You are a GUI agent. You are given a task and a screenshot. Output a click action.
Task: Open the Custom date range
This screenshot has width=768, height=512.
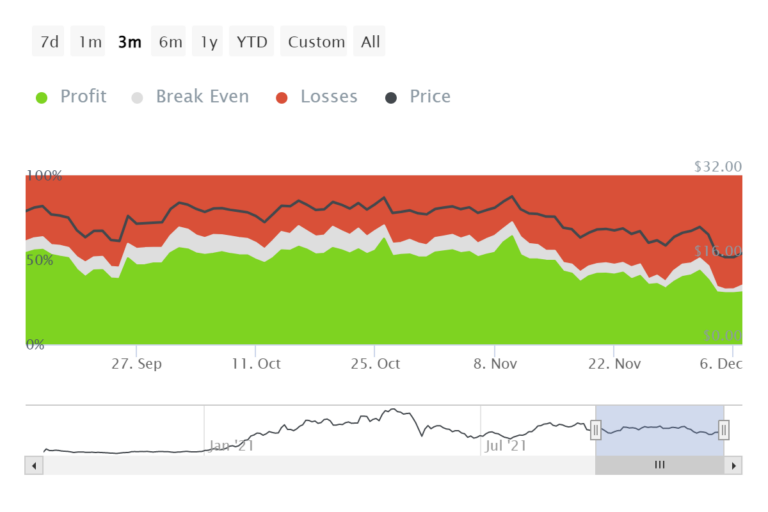[x=316, y=42]
